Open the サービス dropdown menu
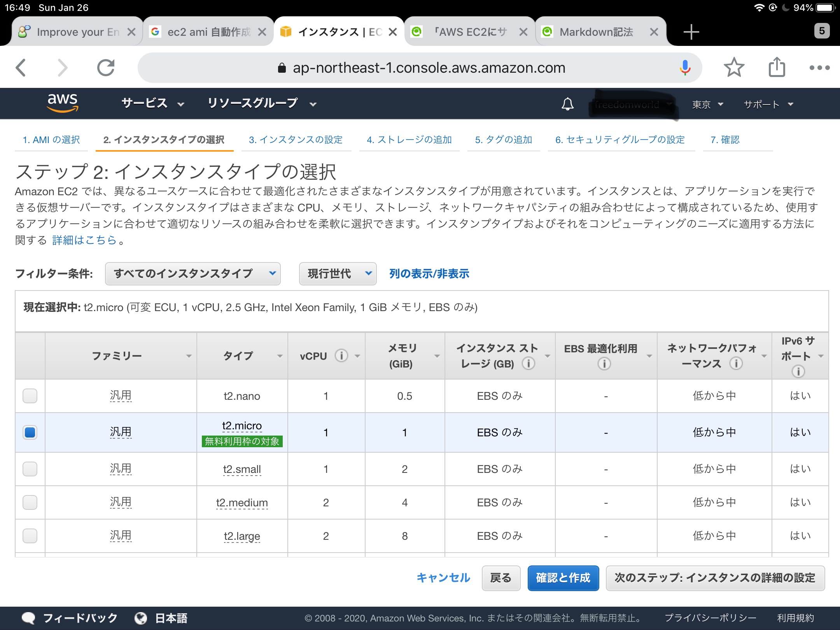The image size is (840, 630). (x=152, y=103)
